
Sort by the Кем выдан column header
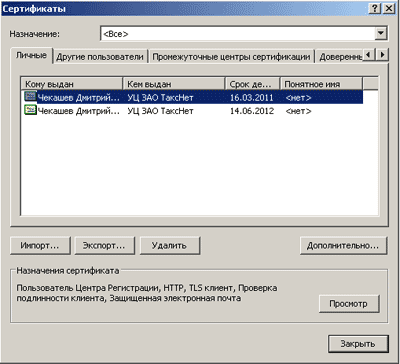coord(174,84)
